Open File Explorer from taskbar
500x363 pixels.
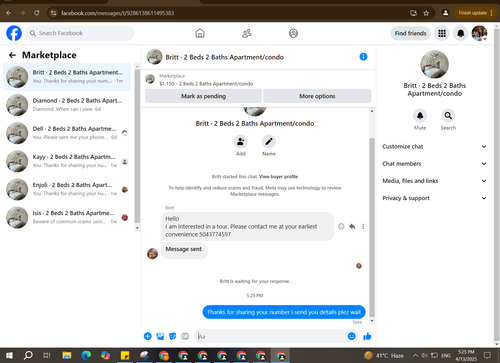[67, 355]
